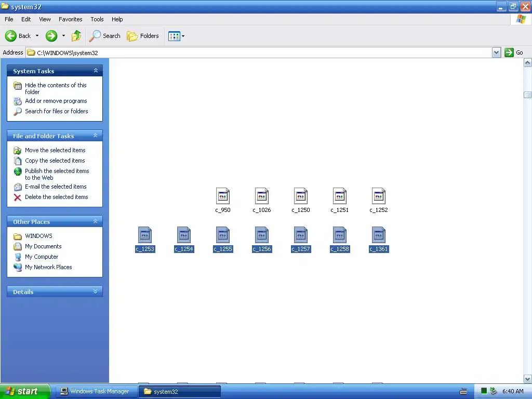
Task: Click Search for files or folders
Action: (x=56, y=111)
